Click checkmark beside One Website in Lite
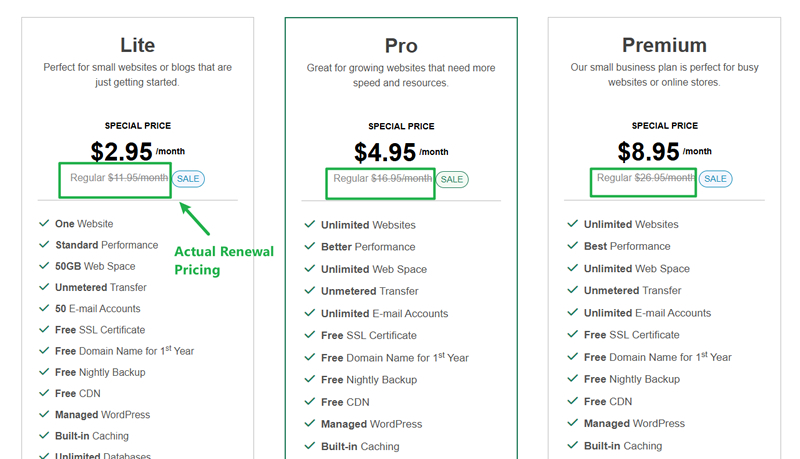The image size is (800, 459). tap(44, 224)
